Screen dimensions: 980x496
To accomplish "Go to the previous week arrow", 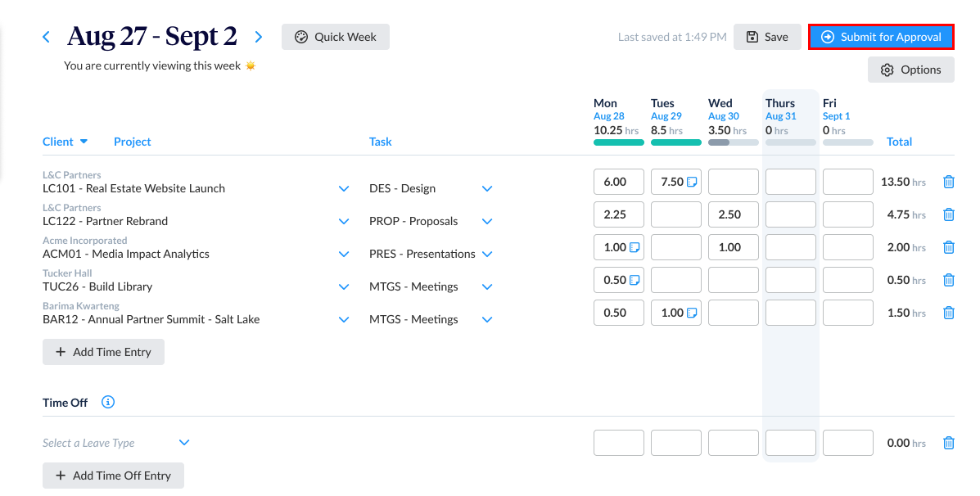I will pos(46,37).
